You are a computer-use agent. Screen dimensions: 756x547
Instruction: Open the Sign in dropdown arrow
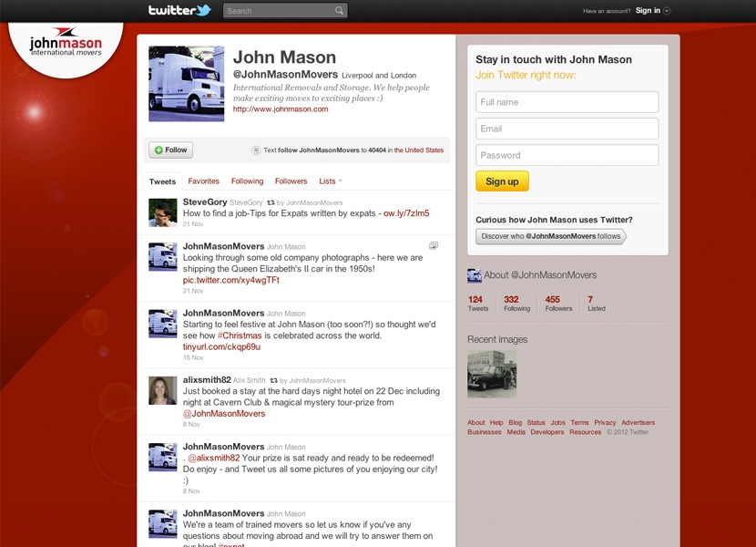pos(667,11)
